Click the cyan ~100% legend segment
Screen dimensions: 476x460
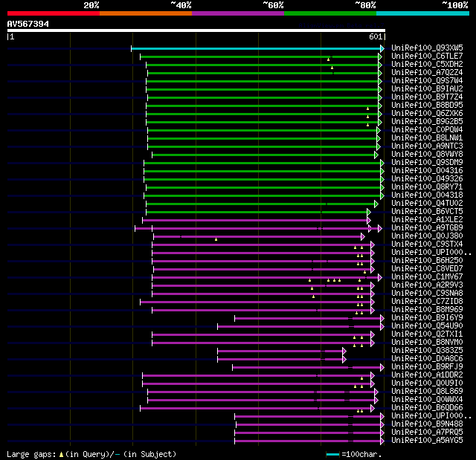tap(422, 13)
